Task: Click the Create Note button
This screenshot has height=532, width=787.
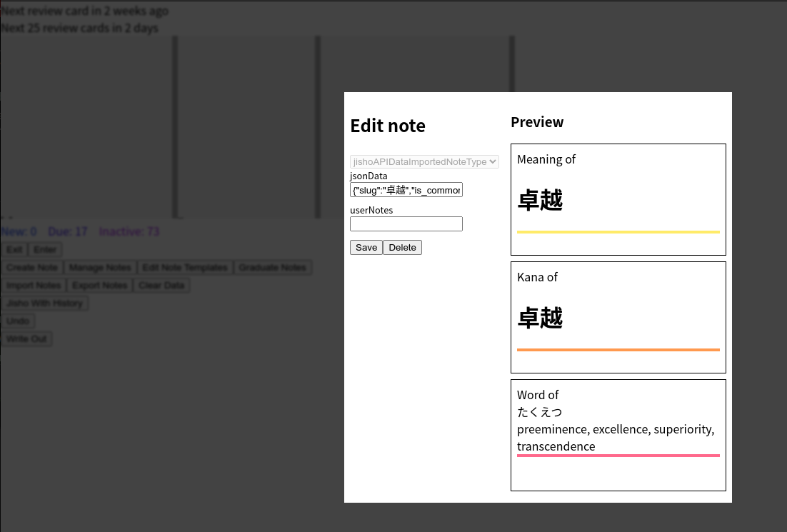Action: coord(32,267)
